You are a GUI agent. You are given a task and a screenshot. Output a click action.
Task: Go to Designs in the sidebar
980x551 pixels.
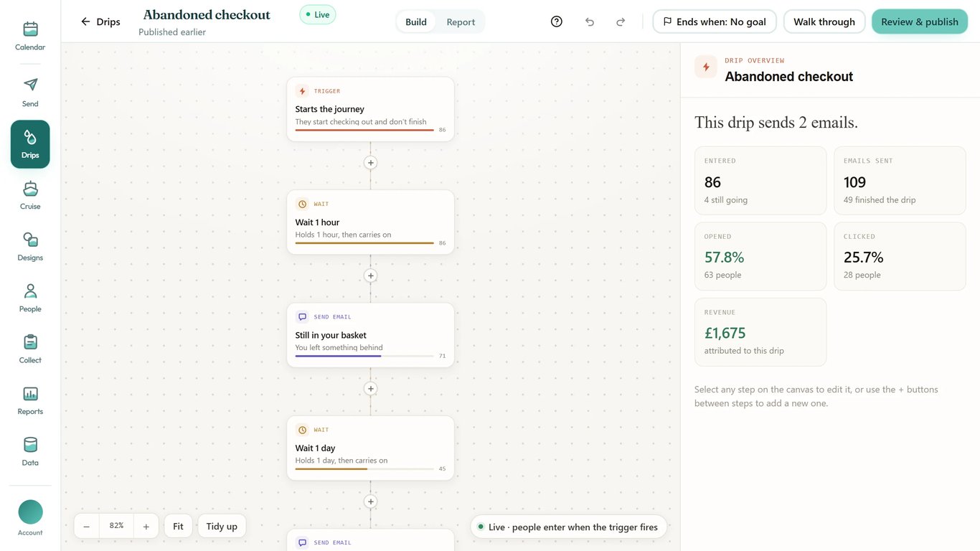[x=30, y=247]
